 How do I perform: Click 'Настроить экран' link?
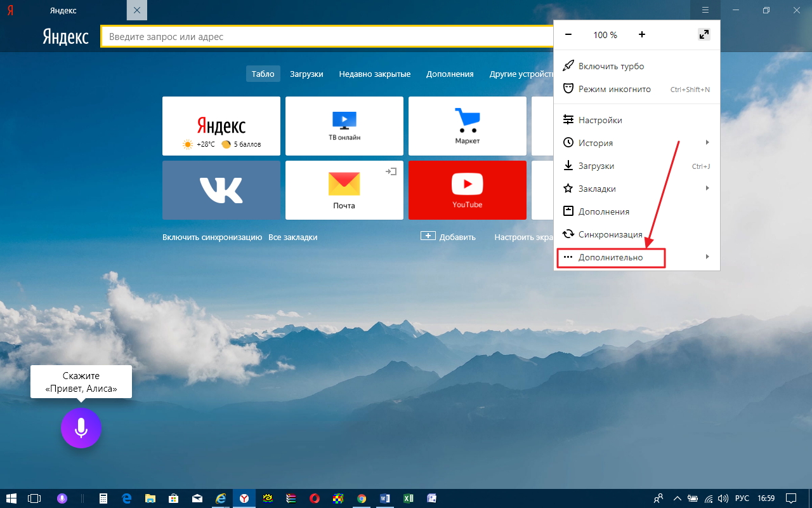(x=524, y=237)
